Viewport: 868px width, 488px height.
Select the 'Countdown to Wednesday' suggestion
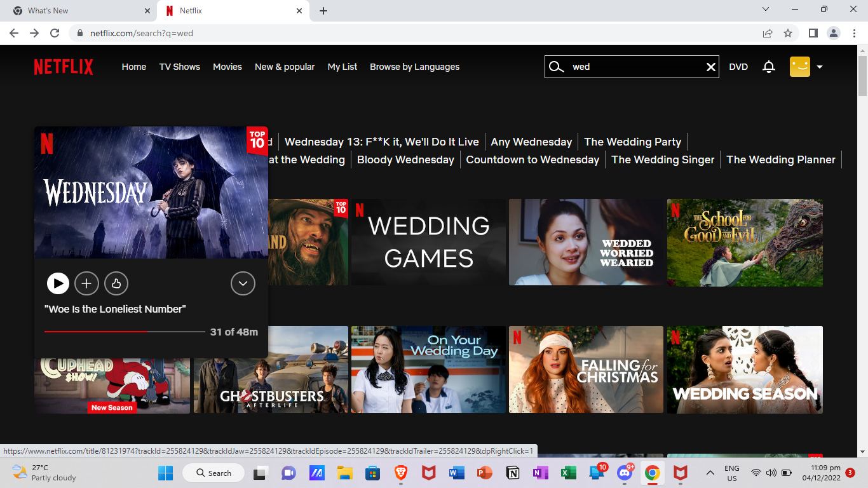(532, 159)
